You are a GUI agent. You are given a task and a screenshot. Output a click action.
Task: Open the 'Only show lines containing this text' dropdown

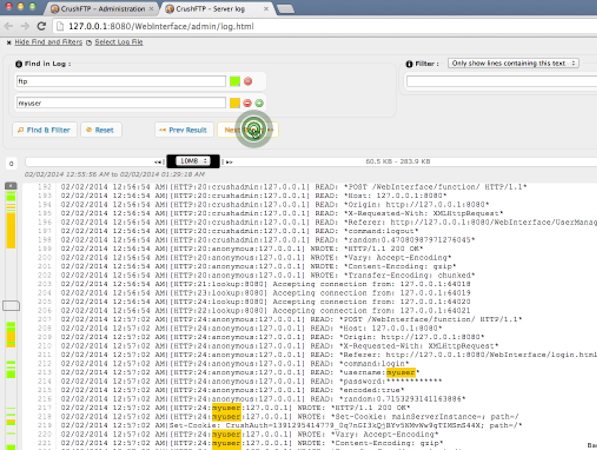pyautogui.click(x=513, y=63)
